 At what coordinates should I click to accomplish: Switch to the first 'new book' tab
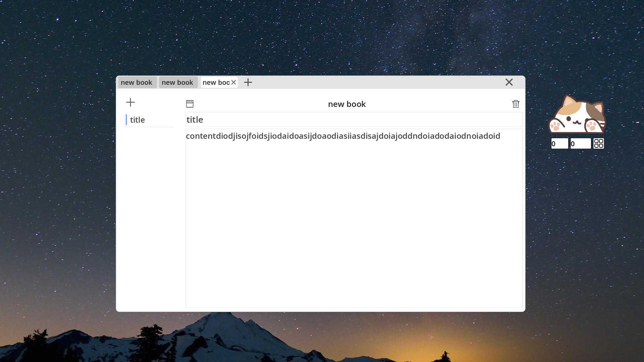[137, 82]
